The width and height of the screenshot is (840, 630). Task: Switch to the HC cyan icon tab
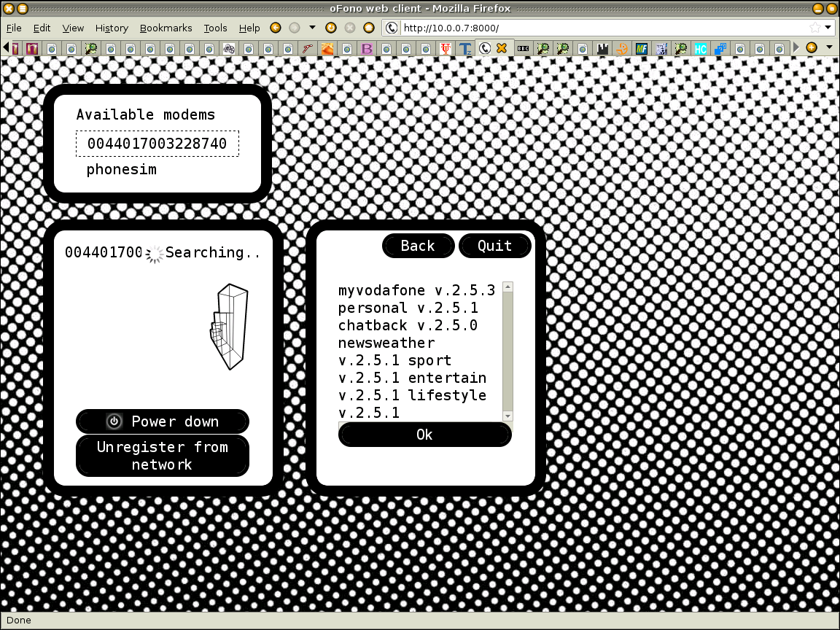point(701,49)
